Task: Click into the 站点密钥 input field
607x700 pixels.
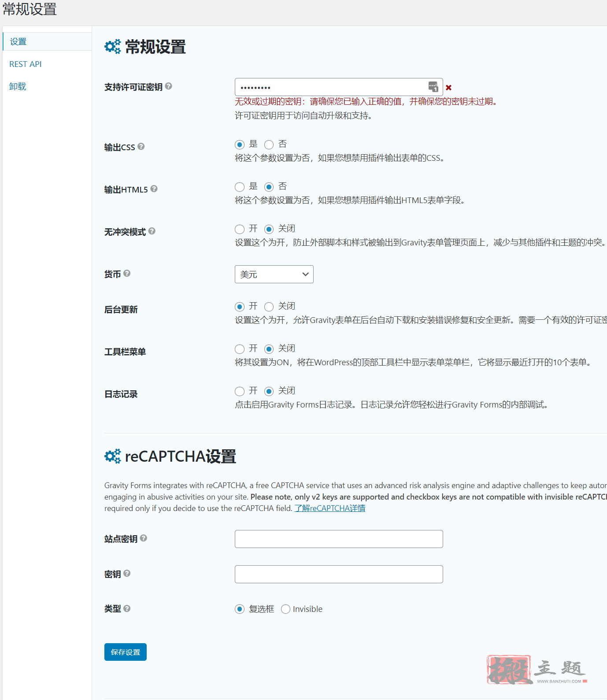Action: pos(339,539)
